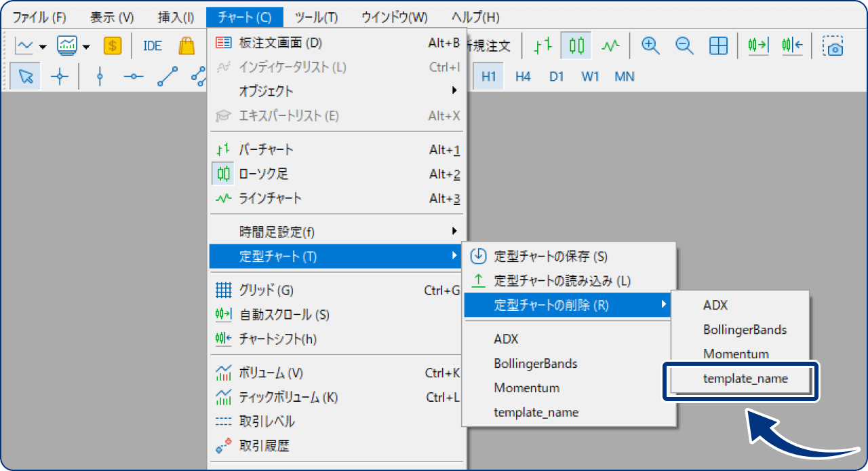Open the dropdown arrow beside indicators icon

tap(86, 47)
